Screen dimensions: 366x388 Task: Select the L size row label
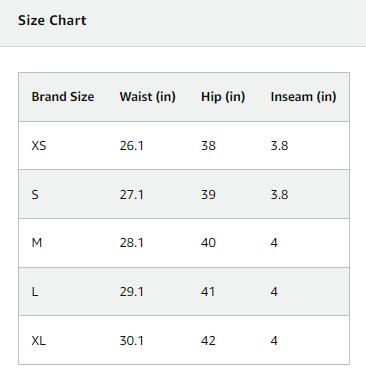pos(35,292)
